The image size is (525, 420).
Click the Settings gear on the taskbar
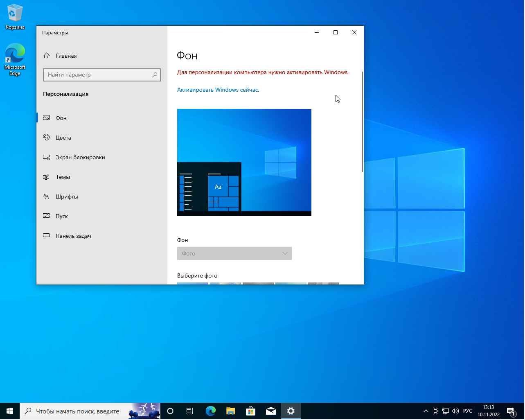coord(291,411)
